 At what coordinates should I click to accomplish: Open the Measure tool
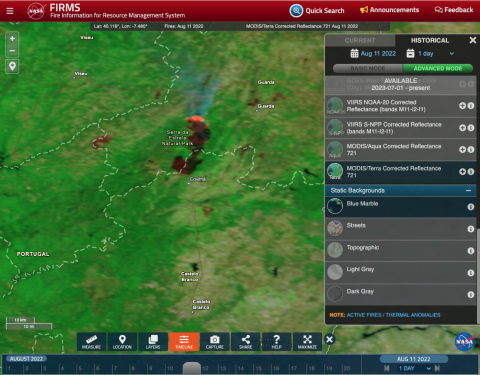[x=91, y=342]
